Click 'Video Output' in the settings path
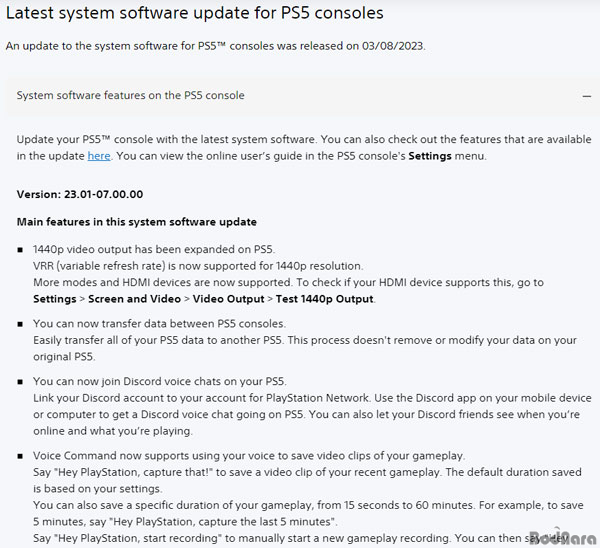The height and width of the screenshot is (548, 600). click(x=228, y=299)
